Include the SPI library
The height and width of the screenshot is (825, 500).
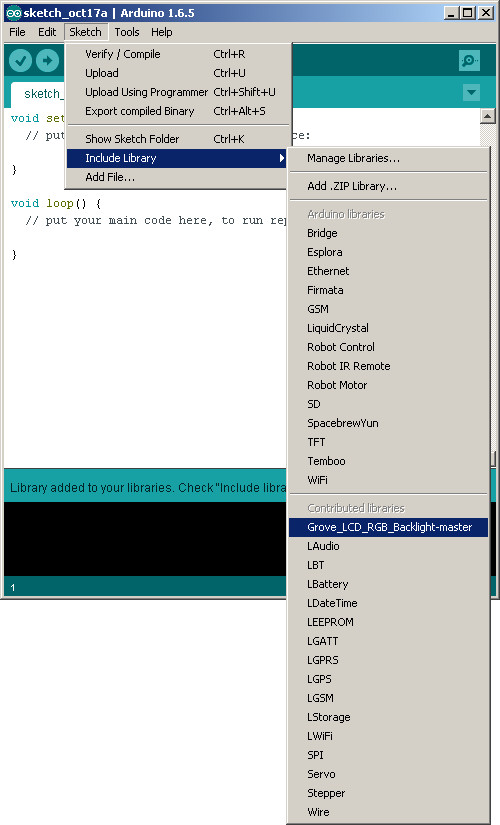(x=388, y=754)
